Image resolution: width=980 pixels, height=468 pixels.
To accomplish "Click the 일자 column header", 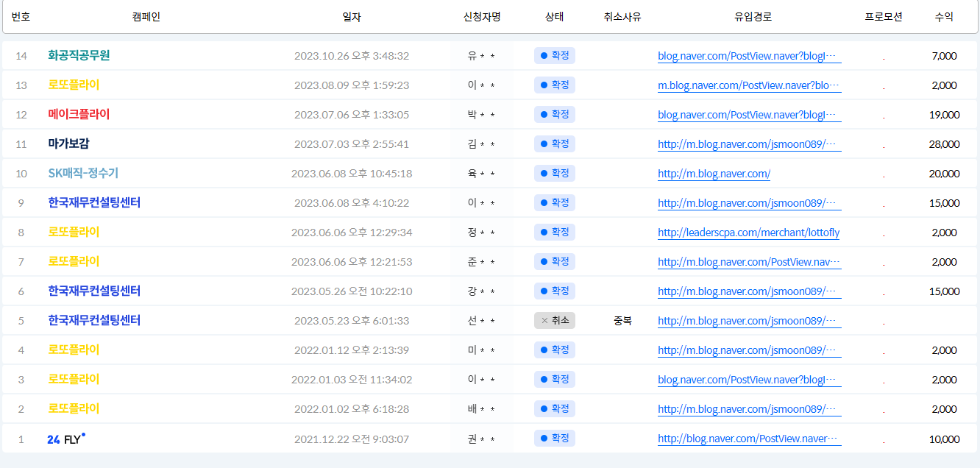I will click(352, 16).
